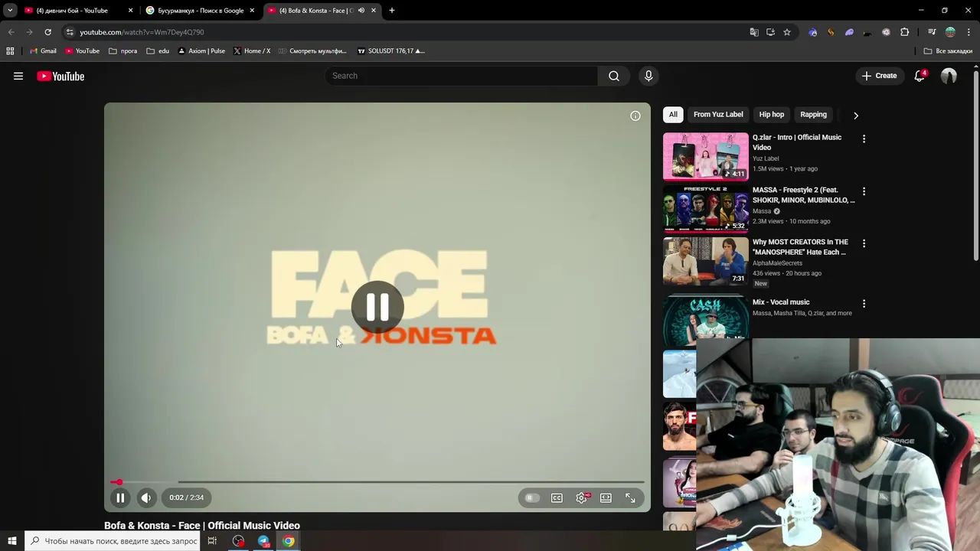Open YouTube notifications bell
The width and height of the screenshot is (980, 551).
pyautogui.click(x=920, y=76)
